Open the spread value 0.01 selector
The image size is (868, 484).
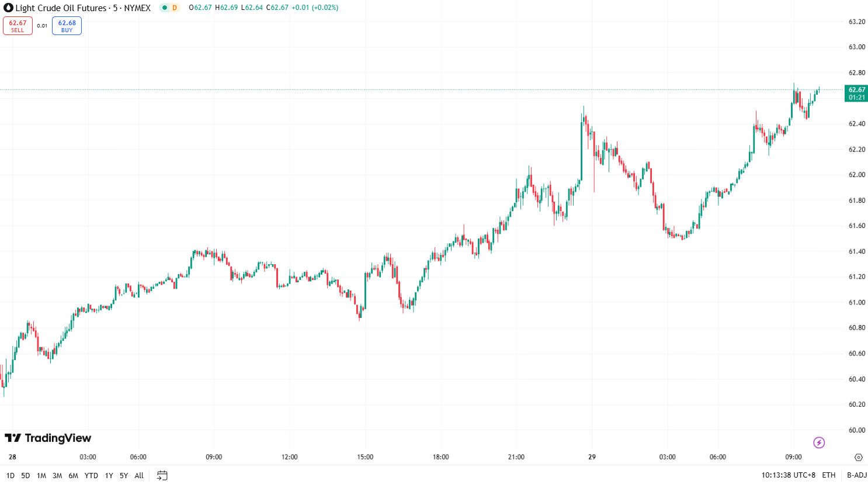coord(41,26)
